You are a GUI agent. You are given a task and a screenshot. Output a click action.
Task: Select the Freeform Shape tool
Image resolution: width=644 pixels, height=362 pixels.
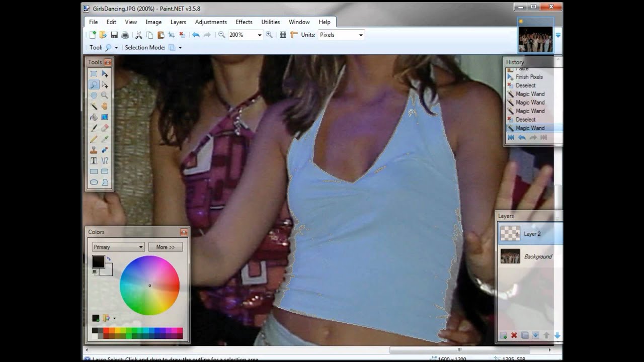[x=105, y=183]
